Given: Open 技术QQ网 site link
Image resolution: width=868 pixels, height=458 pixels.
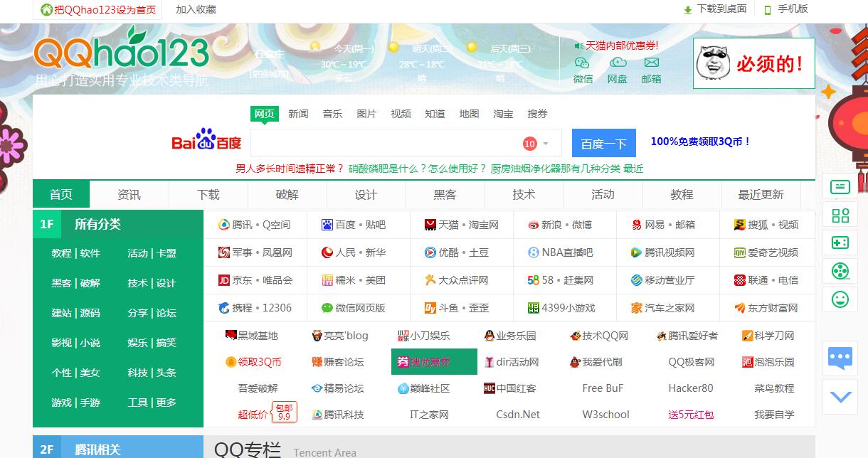Looking at the screenshot, I should pyautogui.click(x=599, y=336).
